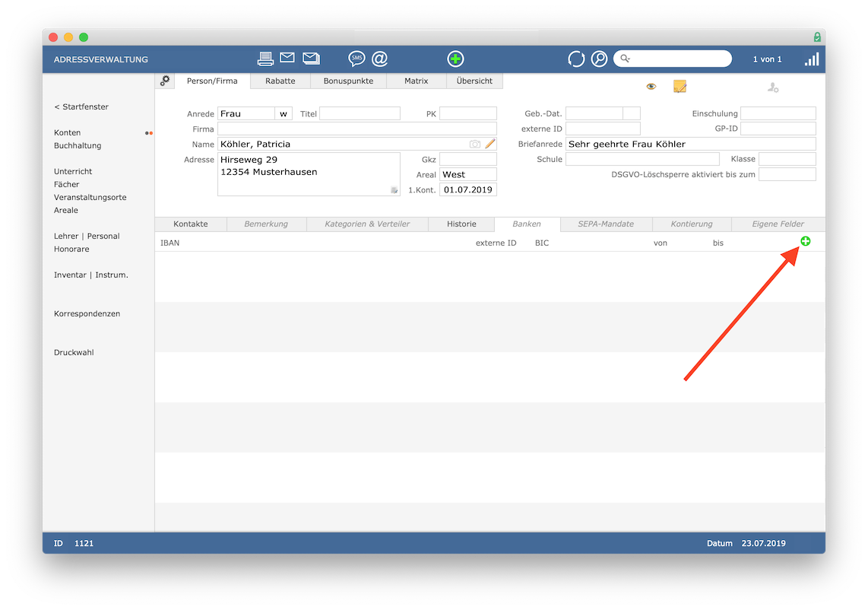Open the Areal field showing West
Viewport: 868px width, 610px height.
[467, 174]
